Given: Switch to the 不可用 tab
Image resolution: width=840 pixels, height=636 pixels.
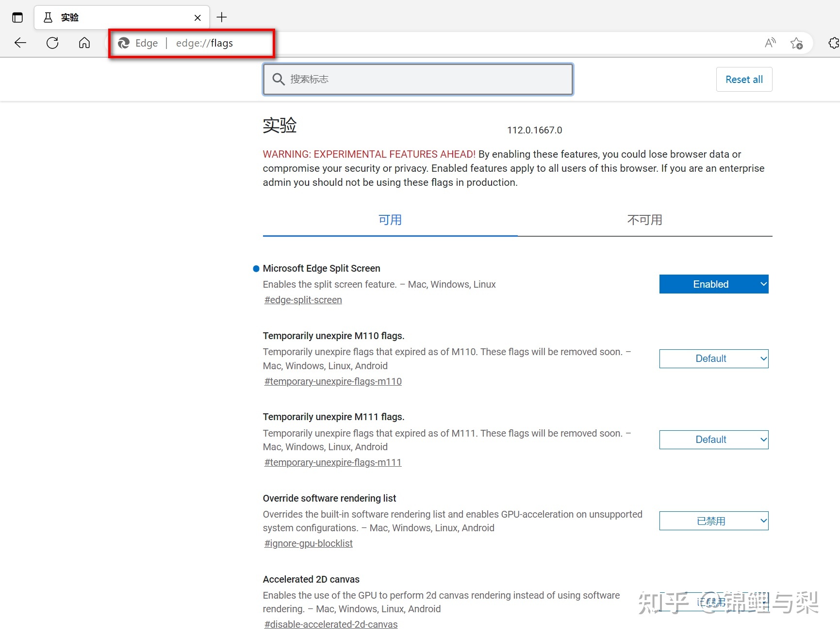Looking at the screenshot, I should (x=645, y=220).
